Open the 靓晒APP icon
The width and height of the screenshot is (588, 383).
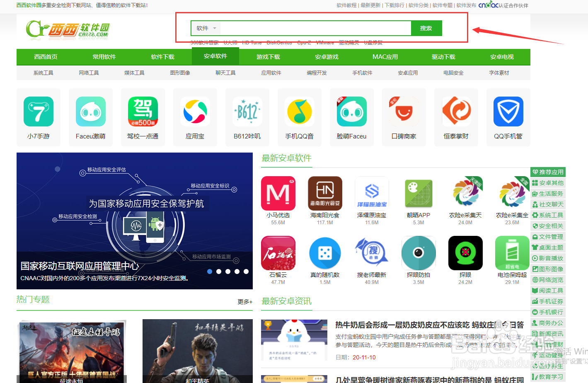click(419, 194)
